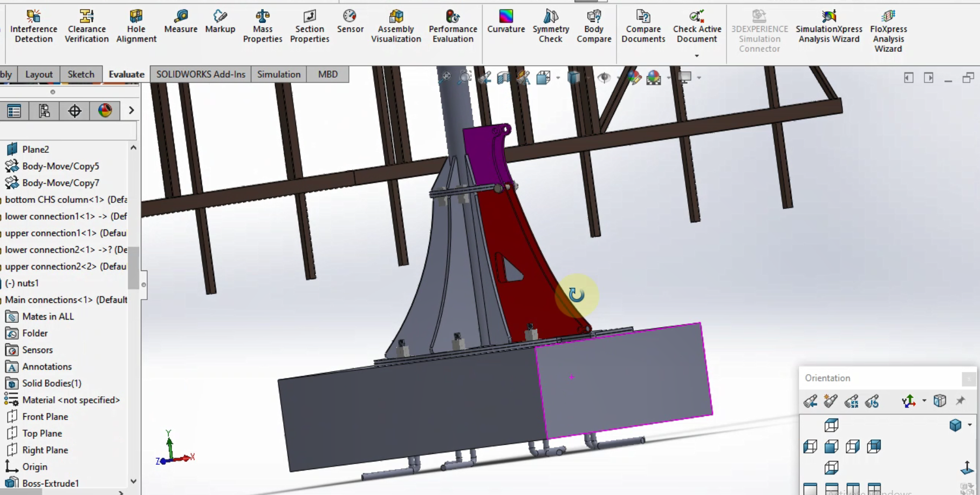Select Front Plane in tree
Screen dimensions: 980x495
45,417
